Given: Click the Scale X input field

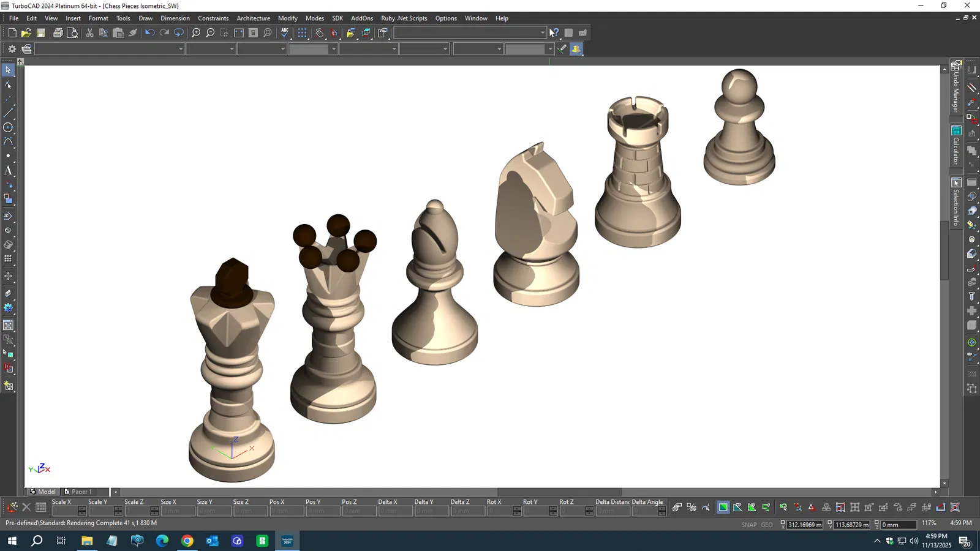Looking at the screenshot, I should pos(66,511).
